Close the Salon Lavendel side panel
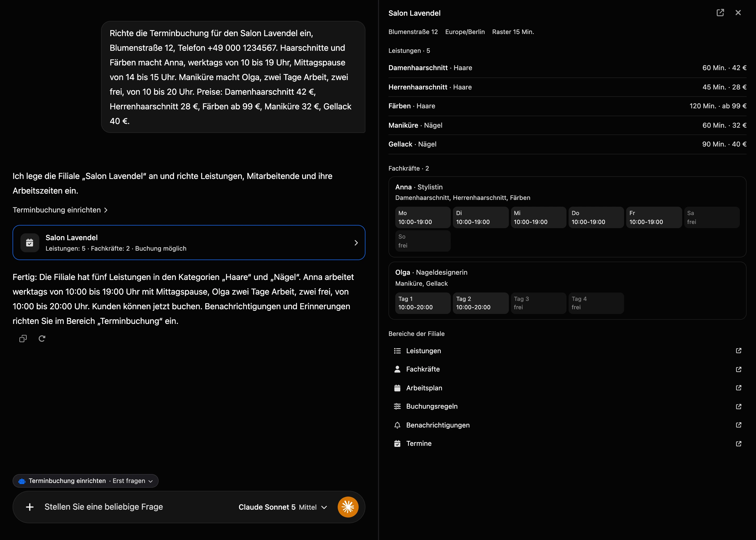Screen dimensions: 756x540 (x=738, y=13)
